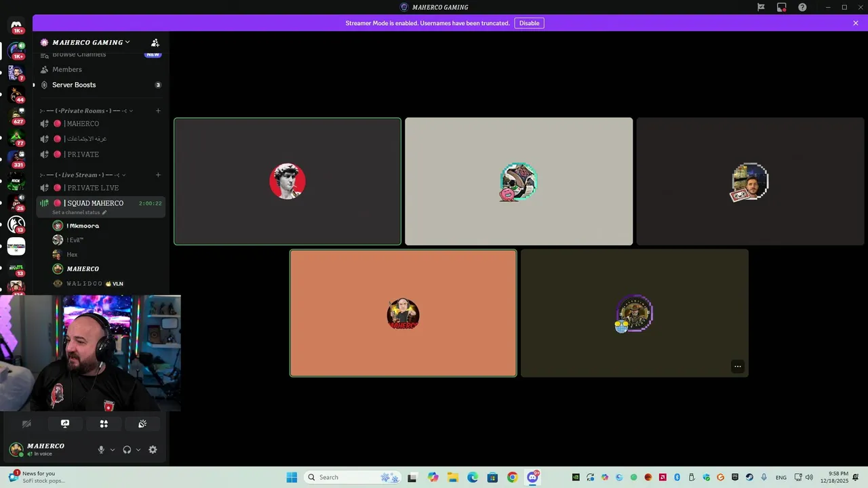Deafen audio with headphones icon
868x488 pixels.
[127, 449]
